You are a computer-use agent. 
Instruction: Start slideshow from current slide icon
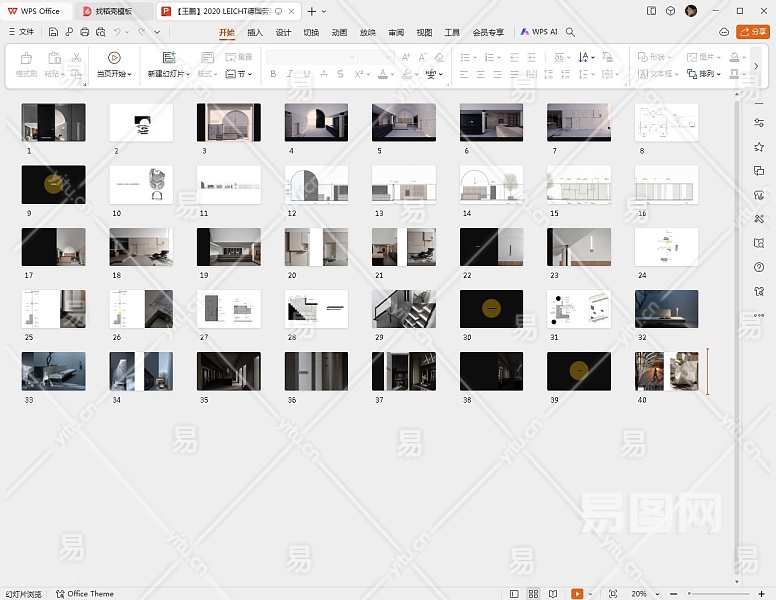[x=114, y=58]
